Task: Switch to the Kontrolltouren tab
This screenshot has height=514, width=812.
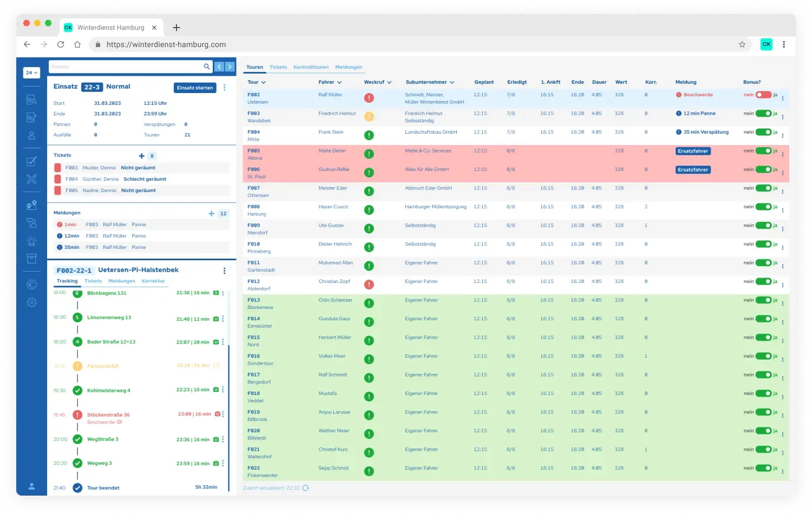Action: coord(311,67)
